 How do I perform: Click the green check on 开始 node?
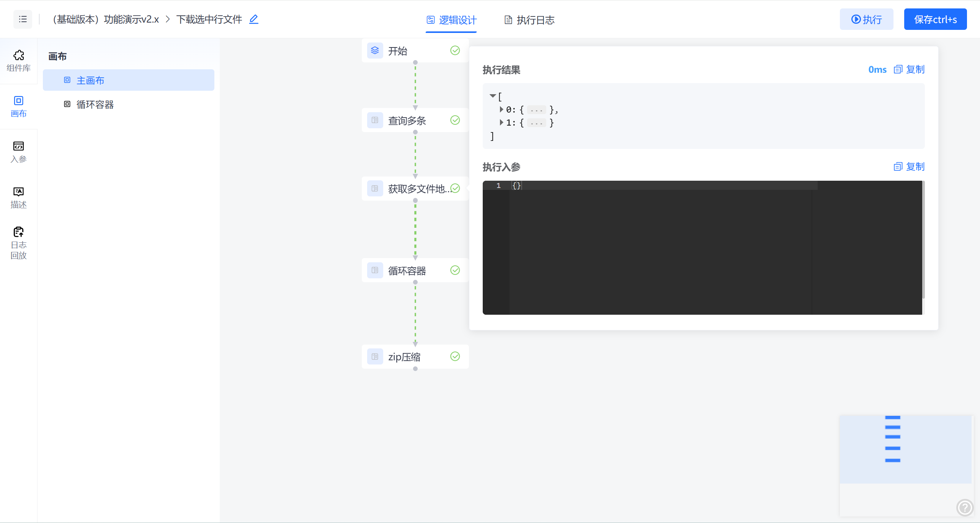(455, 51)
